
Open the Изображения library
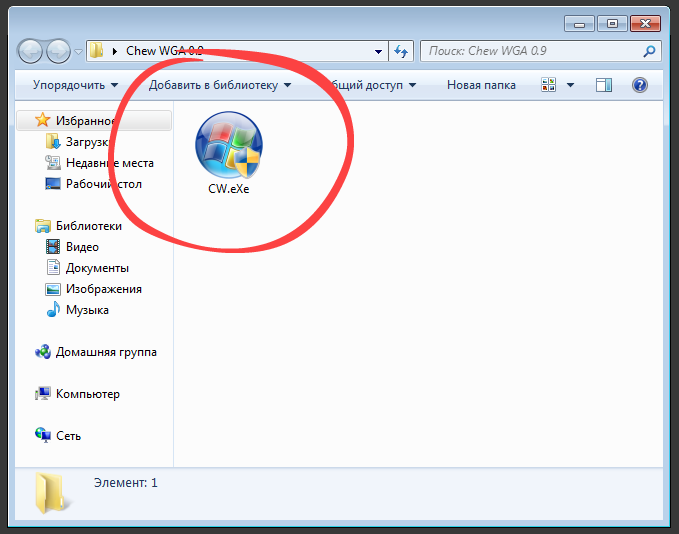(x=103, y=289)
